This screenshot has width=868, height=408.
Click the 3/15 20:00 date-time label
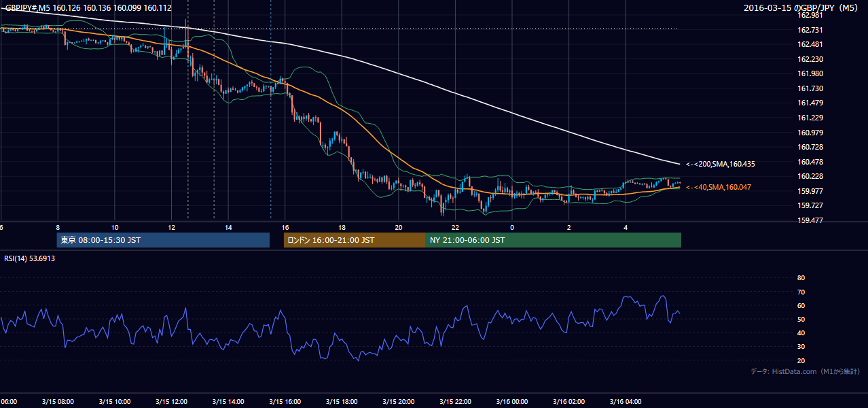(398, 401)
